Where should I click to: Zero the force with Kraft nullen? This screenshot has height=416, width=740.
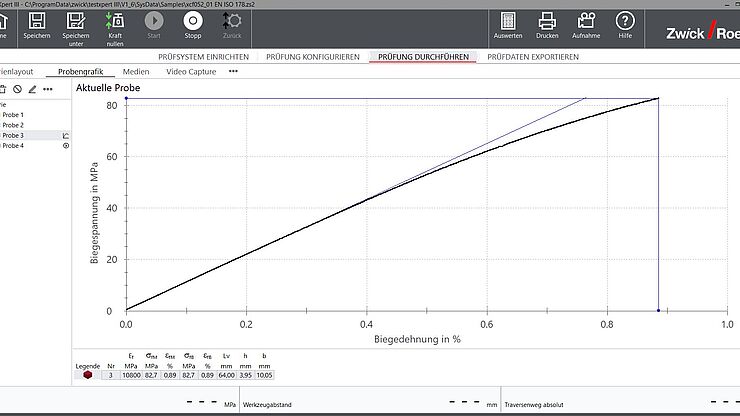click(116, 22)
